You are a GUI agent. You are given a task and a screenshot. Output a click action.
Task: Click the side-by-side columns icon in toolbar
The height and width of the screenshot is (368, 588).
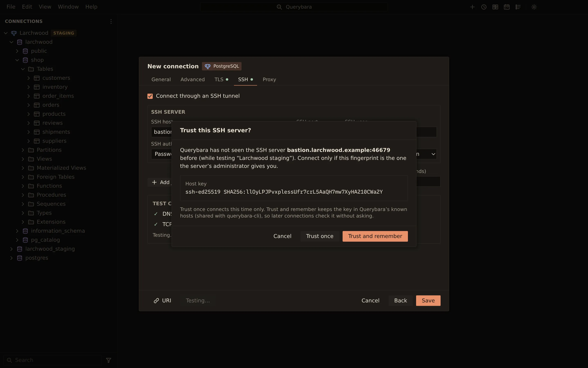pos(495,7)
